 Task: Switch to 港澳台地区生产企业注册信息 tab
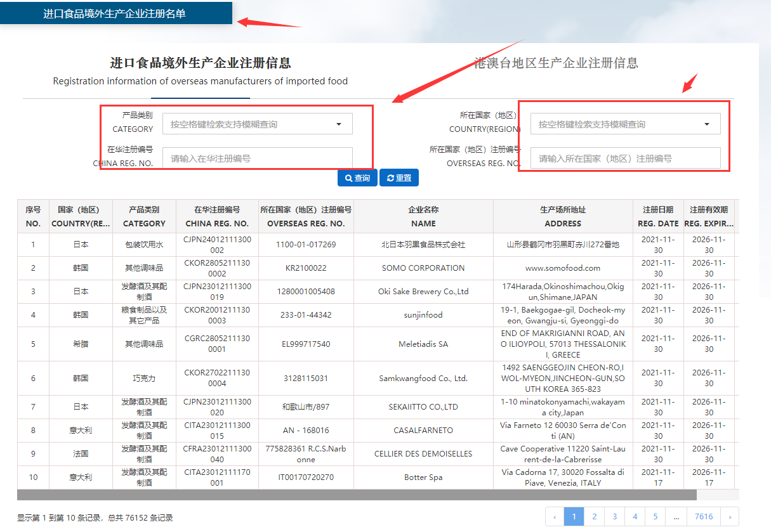pos(556,63)
